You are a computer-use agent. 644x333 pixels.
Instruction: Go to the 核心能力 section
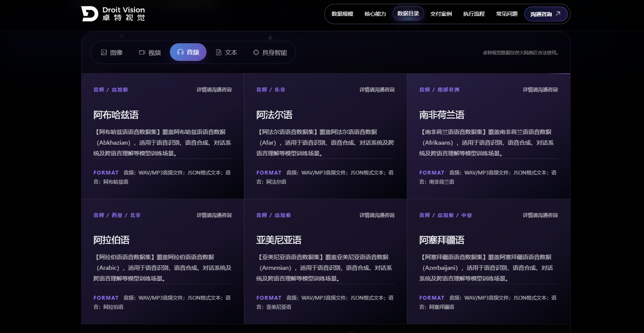point(375,14)
